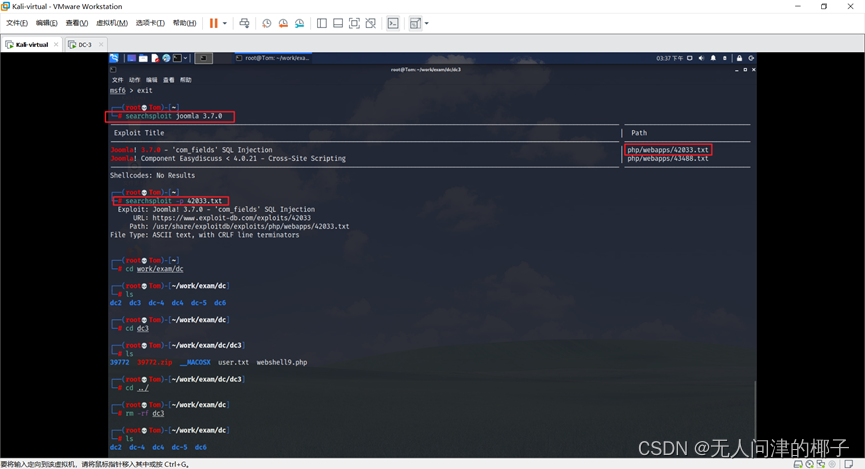Click the hard disk status icon

[x=798, y=464]
